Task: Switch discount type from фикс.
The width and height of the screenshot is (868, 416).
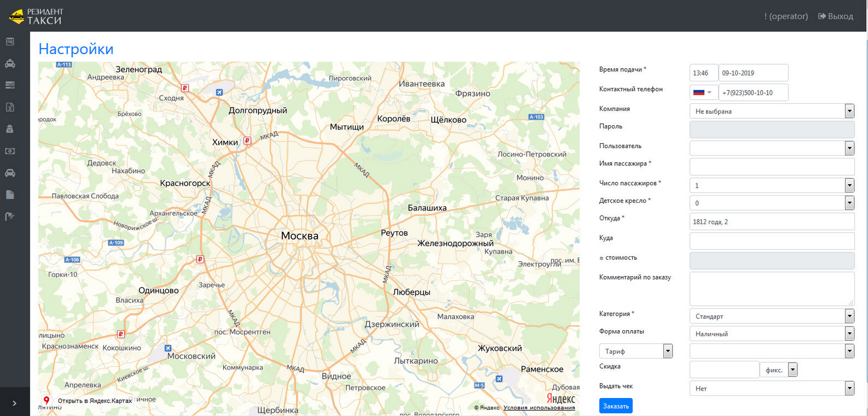Action: [792, 369]
